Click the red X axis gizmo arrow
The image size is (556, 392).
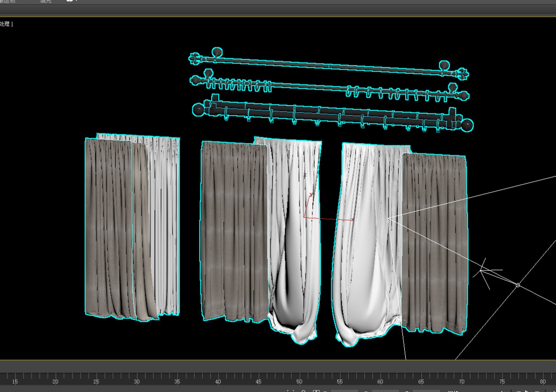pyautogui.click(x=351, y=220)
